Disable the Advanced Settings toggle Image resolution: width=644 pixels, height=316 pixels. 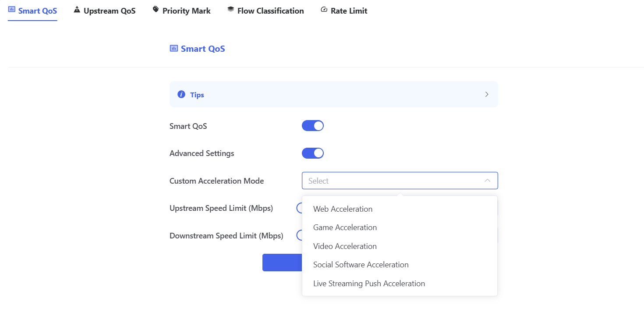(x=313, y=153)
